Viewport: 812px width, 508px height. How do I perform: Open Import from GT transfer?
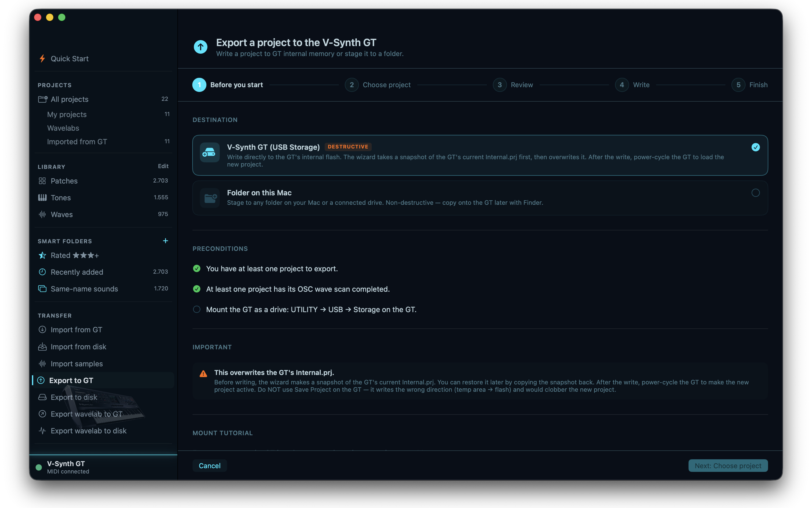pos(103,330)
